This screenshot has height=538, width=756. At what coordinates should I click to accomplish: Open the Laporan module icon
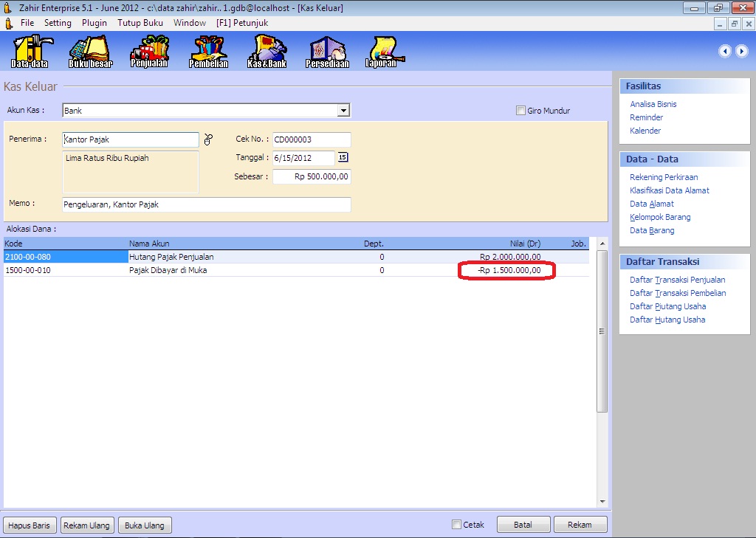click(x=381, y=50)
